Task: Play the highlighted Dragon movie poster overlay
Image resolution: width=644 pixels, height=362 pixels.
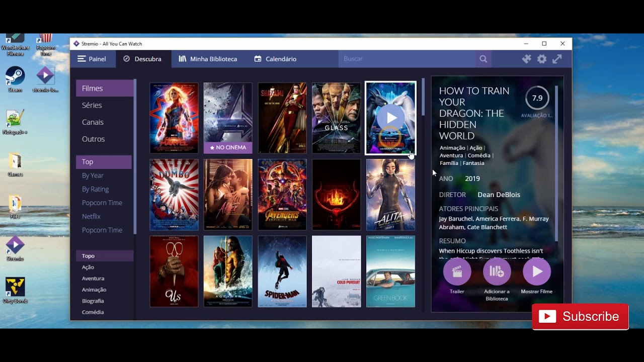Action: click(x=390, y=118)
